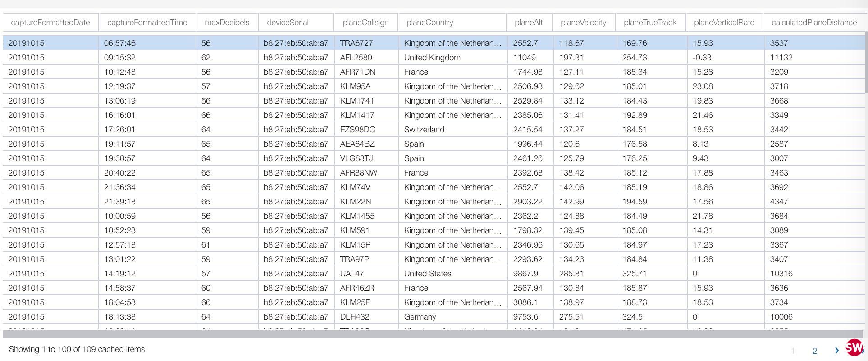Select the capture time 14:19:12
Screen dimensions: 868x361
tap(120, 274)
